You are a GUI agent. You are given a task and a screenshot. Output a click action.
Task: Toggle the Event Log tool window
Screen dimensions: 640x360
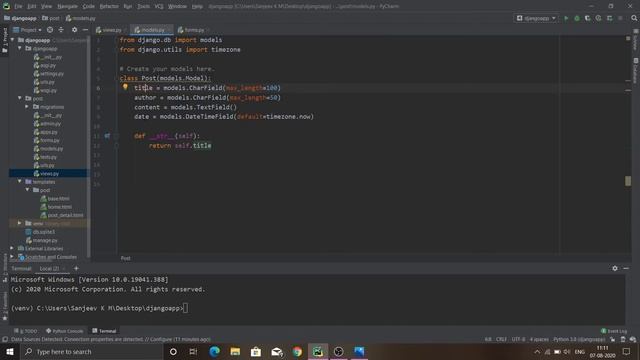point(614,331)
